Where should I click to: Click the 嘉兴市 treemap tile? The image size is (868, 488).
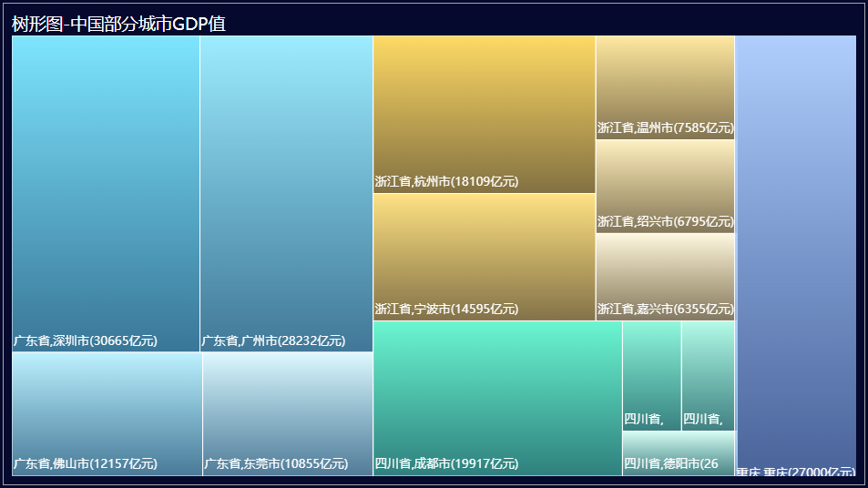click(665, 277)
